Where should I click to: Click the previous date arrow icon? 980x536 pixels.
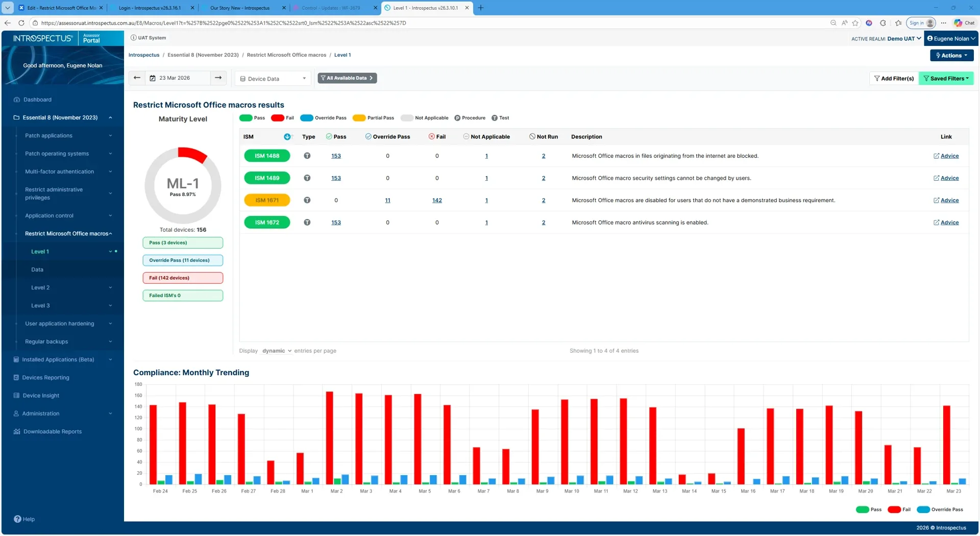137,78
